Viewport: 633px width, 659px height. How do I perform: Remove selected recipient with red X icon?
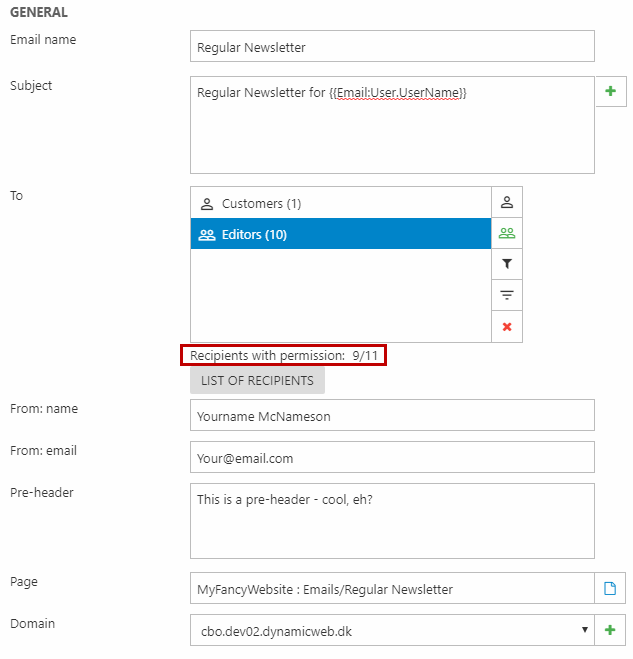point(506,327)
